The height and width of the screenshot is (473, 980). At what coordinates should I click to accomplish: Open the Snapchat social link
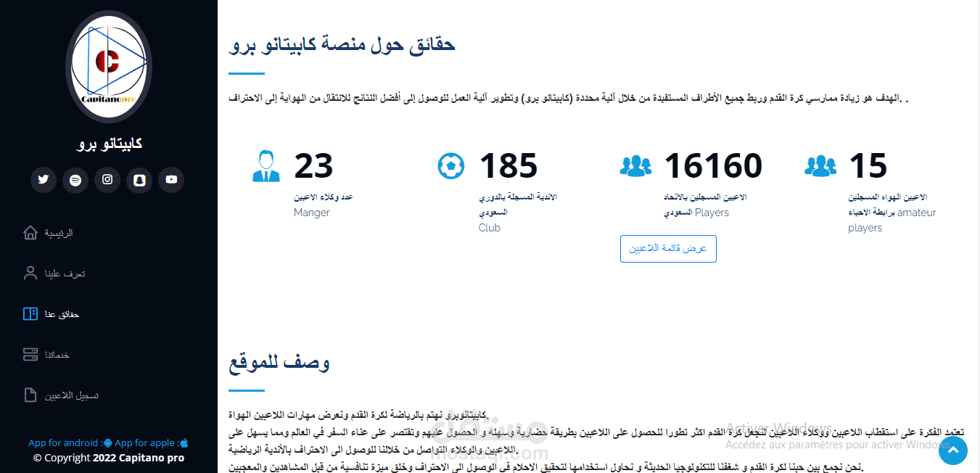pyautogui.click(x=139, y=180)
